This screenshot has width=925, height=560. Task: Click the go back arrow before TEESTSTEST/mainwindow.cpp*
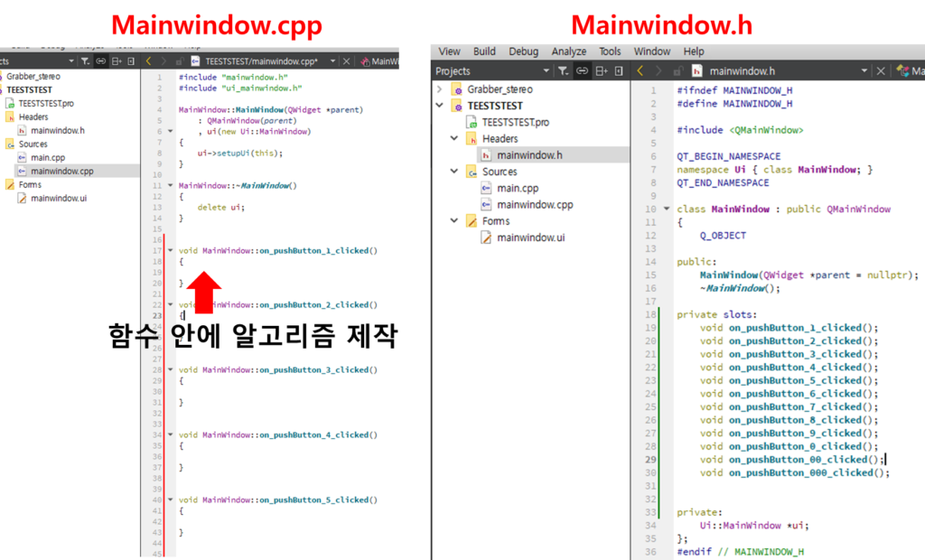coord(149,61)
